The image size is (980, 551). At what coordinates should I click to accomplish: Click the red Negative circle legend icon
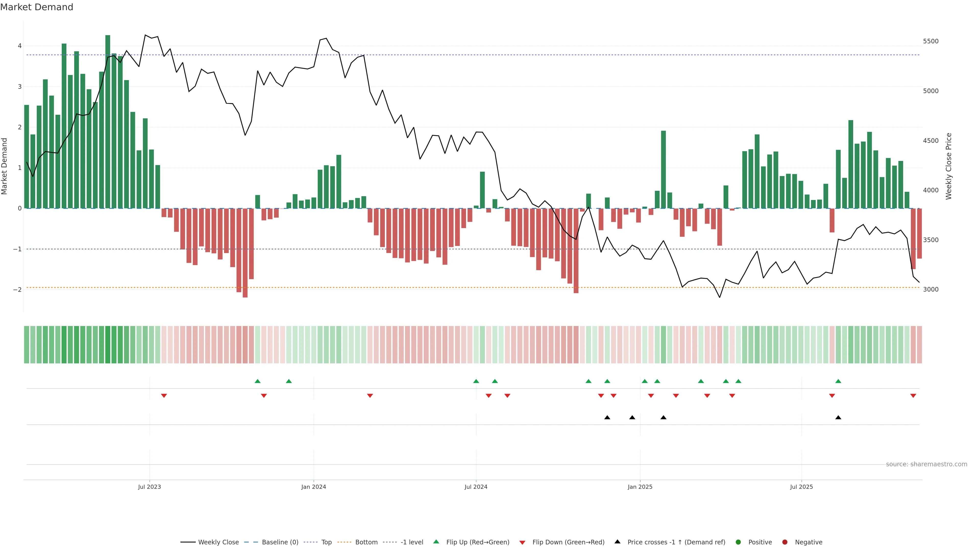pos(785,542)
